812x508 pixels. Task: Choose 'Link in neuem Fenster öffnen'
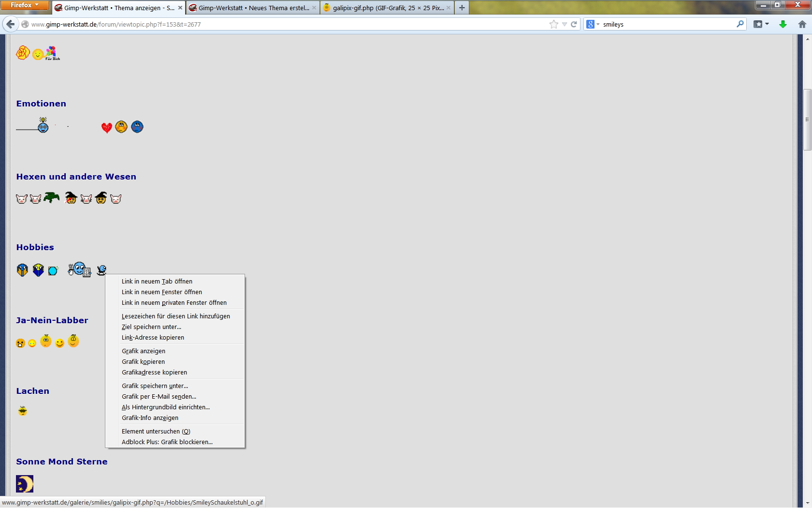(x=175, y=292)
